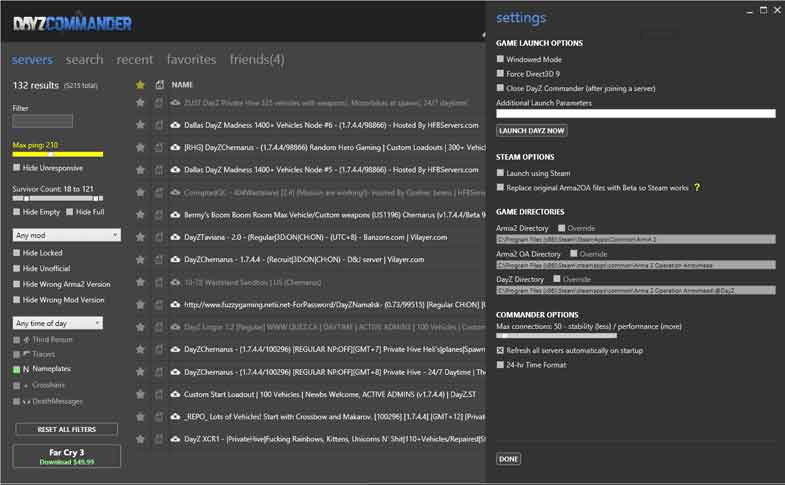This screenshot has height=485, width=785.
Task: Enable 24-hr Time Format
Action: pyautogui.click(x=500, y=365)
